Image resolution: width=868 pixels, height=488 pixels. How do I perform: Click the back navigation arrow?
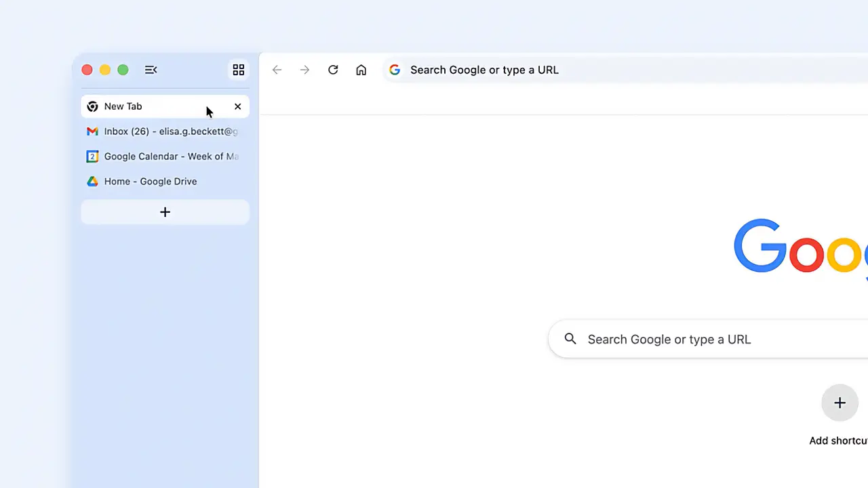[277, 70]
